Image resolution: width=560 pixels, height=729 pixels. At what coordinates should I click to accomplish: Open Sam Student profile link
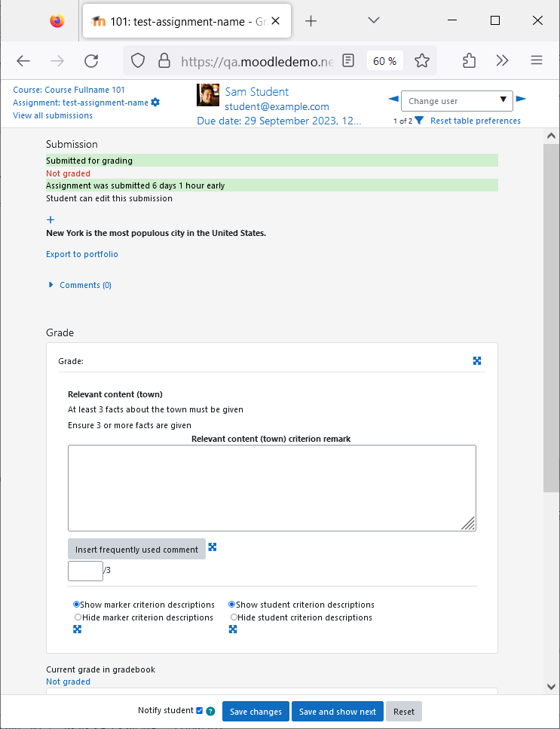(256, 91)
